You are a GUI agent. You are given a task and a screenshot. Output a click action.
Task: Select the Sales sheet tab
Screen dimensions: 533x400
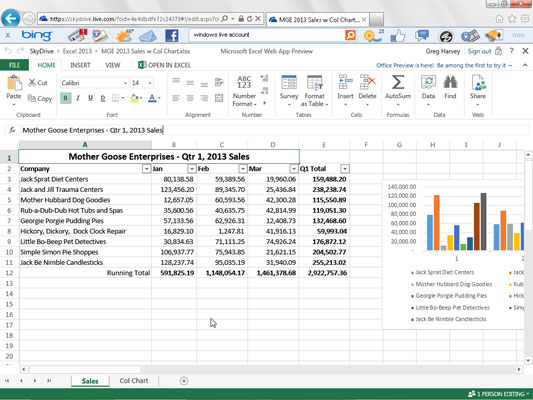[90, 381]
